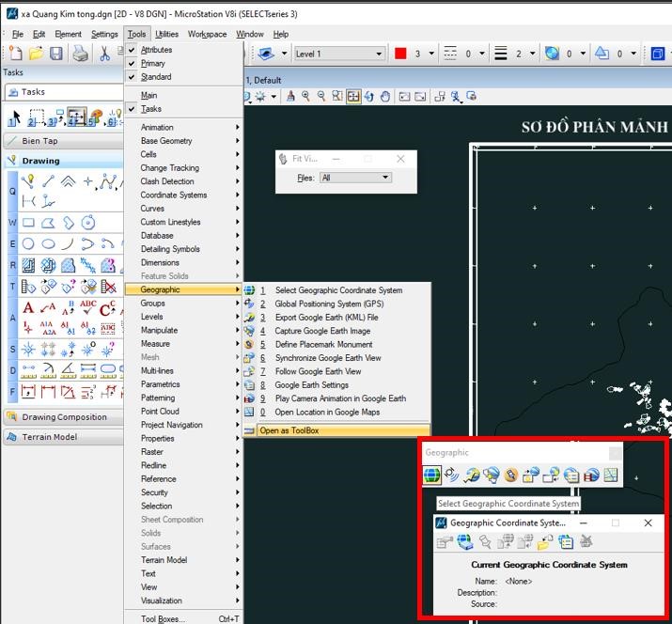Click the red active color swatch
Image resolution: width=672 pixels, height=624 pixels.
point(400,55)
